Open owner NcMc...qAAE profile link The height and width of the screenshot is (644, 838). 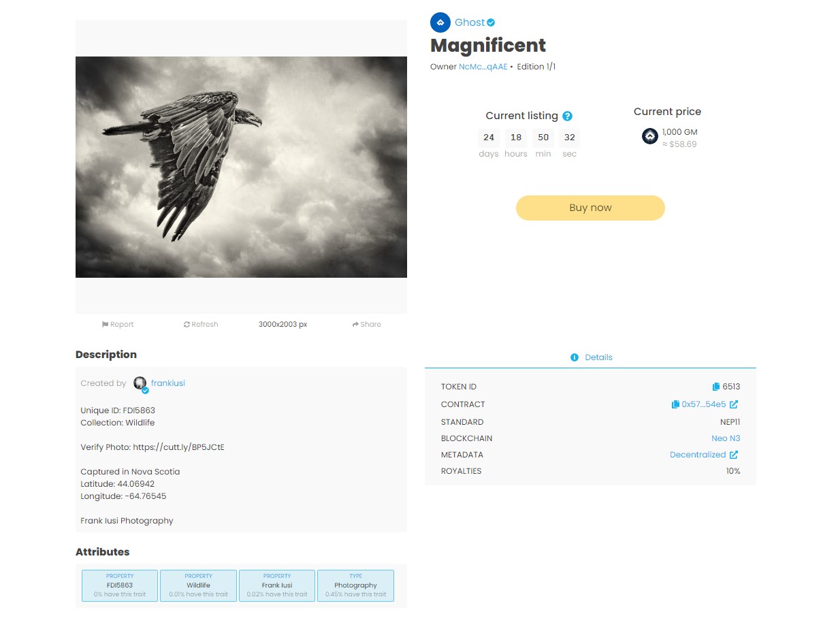(x=483, y=67)
